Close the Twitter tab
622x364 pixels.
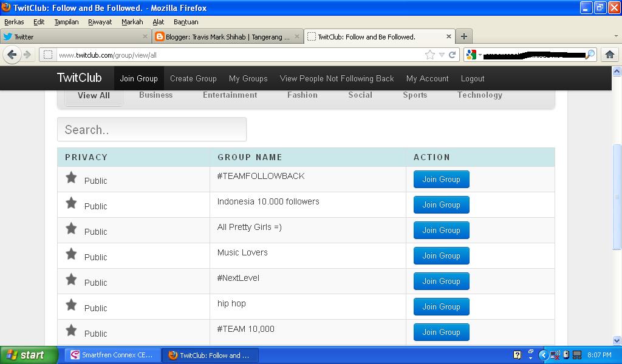pos(145,36)
